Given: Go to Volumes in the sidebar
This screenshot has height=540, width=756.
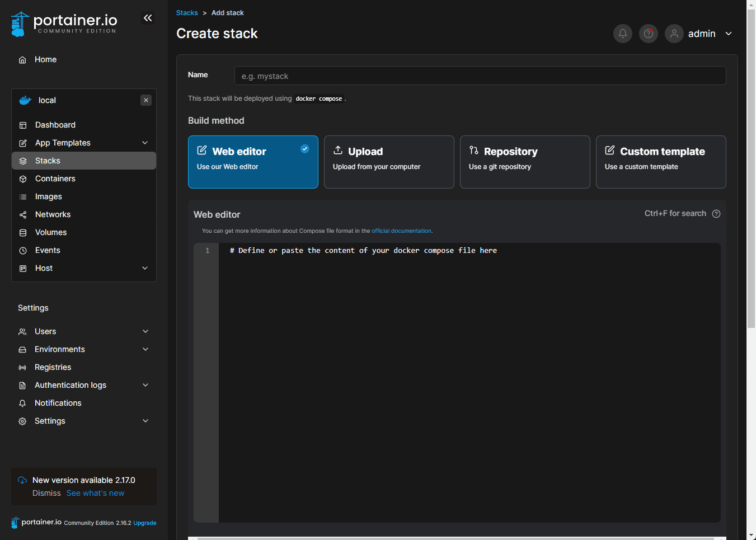Looking at the screenshot, I should pyautogui.click(x=51, y=232).
